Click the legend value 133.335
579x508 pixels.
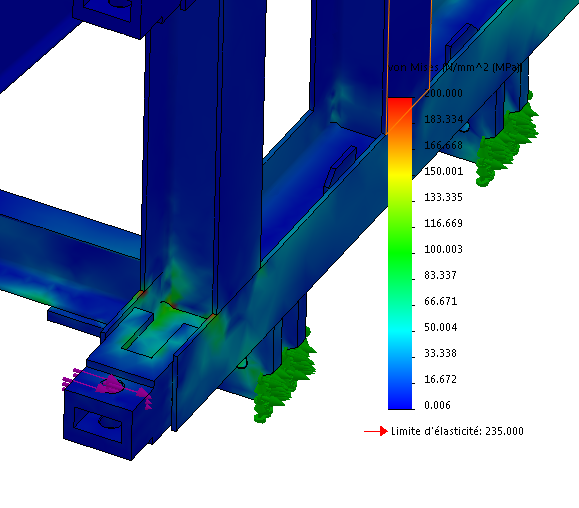pyautogui.click(x=443, y=197)
